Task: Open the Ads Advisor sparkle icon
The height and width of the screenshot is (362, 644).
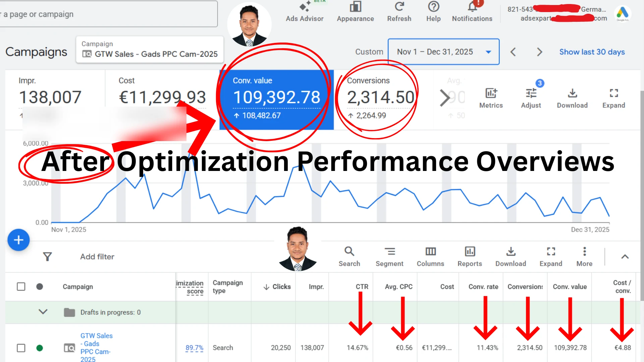Action: coord(305,7)
